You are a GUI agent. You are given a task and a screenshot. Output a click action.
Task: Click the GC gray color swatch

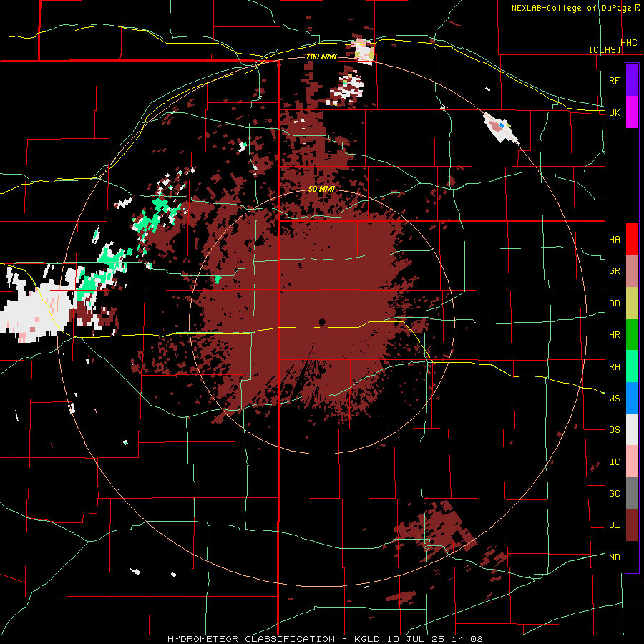coord(632,493)
